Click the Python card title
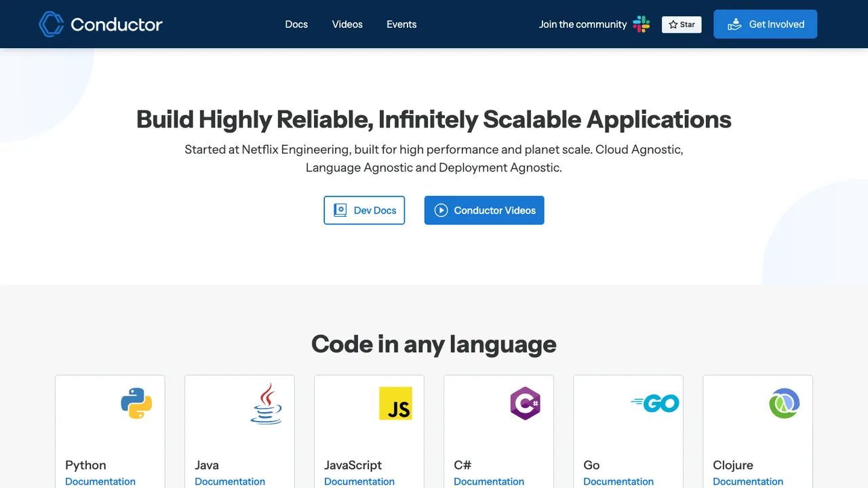The height and width of the screenshot is (488, 868). 85,465
